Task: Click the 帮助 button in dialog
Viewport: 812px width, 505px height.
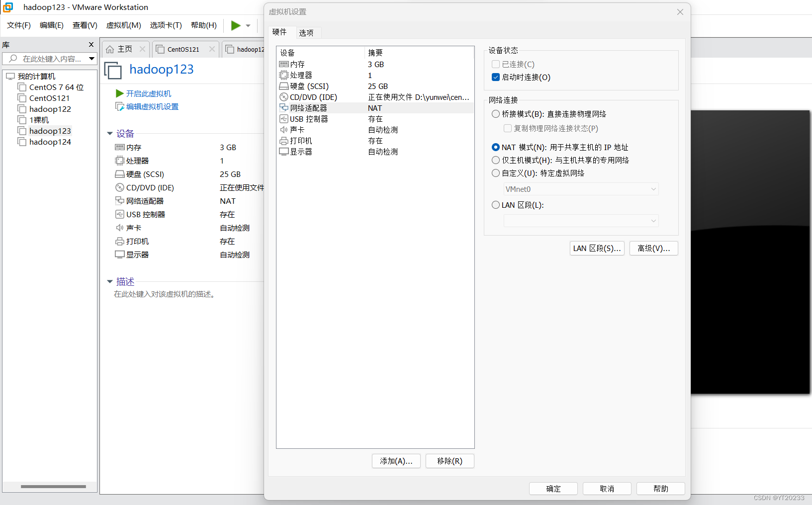Action: coord(661,489)
